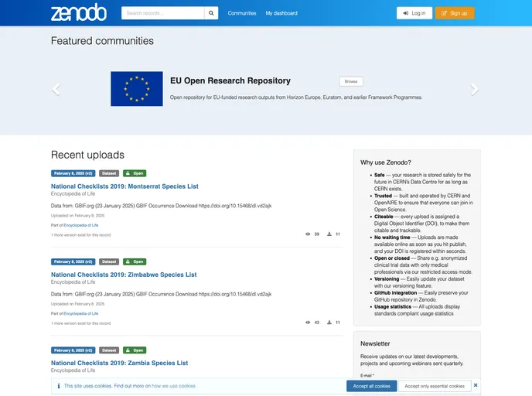Click the orange Sign up button

455,13
